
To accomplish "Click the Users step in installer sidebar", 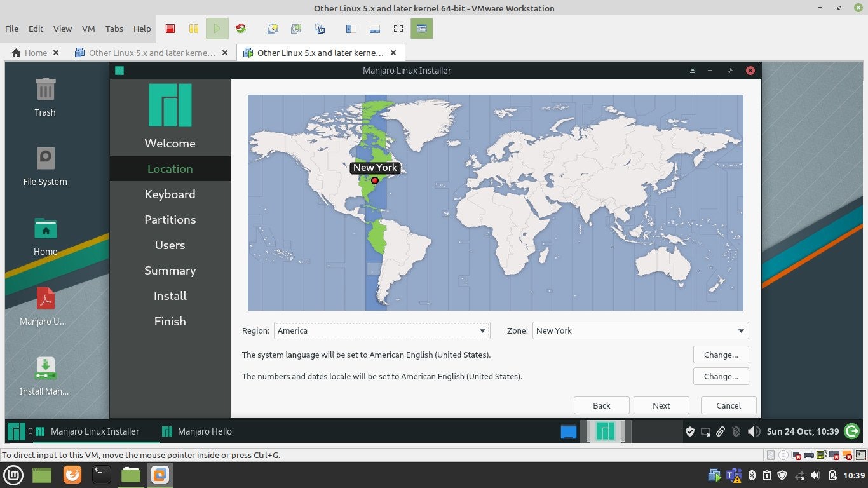I will click(x=170, y=245).
